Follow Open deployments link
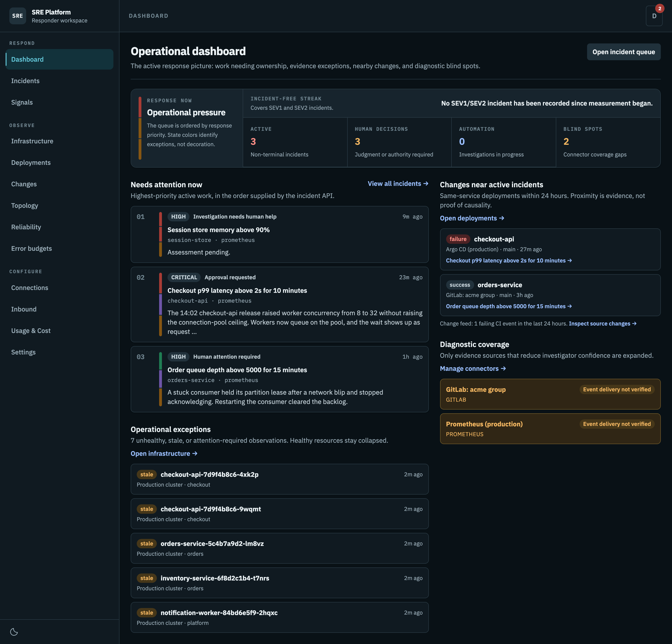 tap(472, 218)
